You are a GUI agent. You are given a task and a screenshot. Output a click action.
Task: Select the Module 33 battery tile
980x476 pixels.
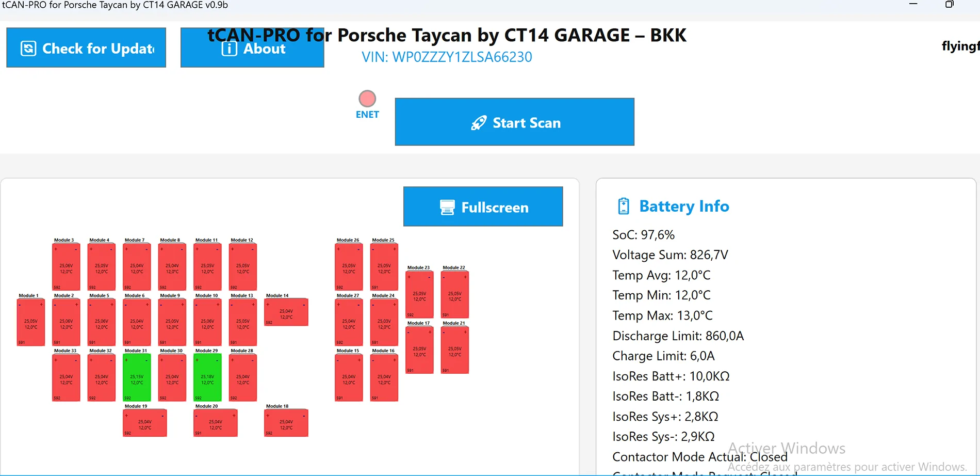[66, 377]
